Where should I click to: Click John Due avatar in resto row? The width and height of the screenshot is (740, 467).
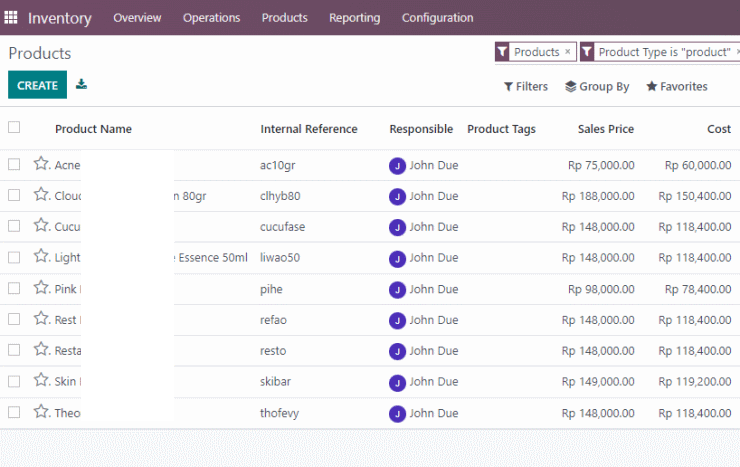pyautogui.click(x=397, y=351)
